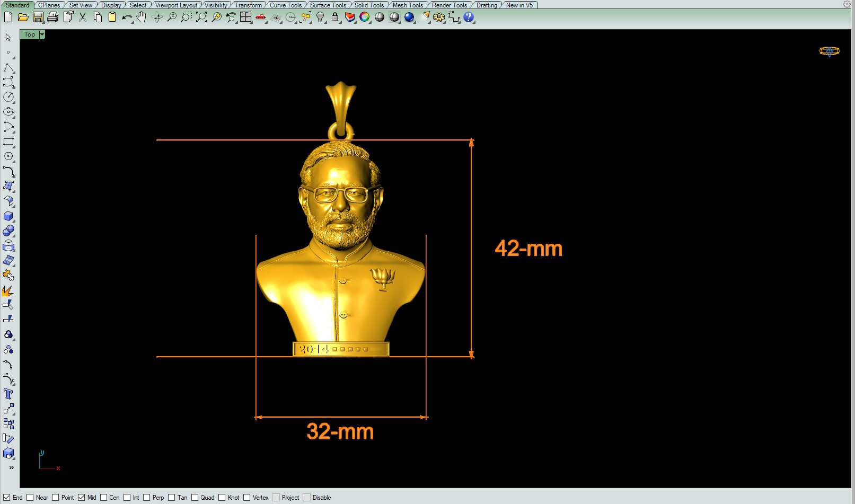Save the model using the floppy disk icon
The width and height of the screenshot is (855, 504).
[x=38, y=17]
